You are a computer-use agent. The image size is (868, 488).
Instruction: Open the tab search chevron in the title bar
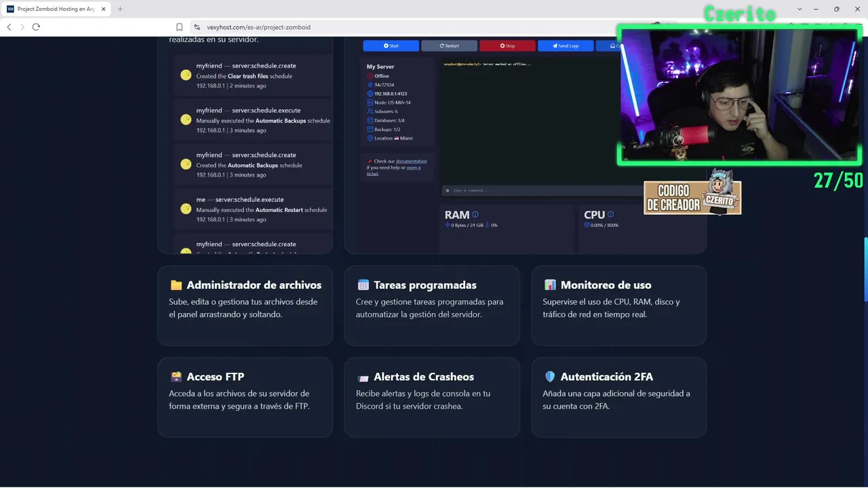pos(800,9)
